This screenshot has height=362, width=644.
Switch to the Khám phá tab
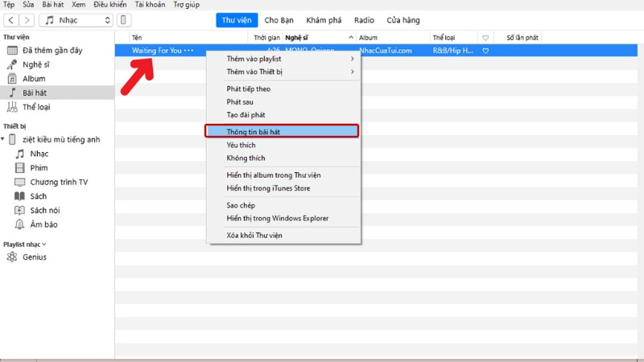click(322, 20)
